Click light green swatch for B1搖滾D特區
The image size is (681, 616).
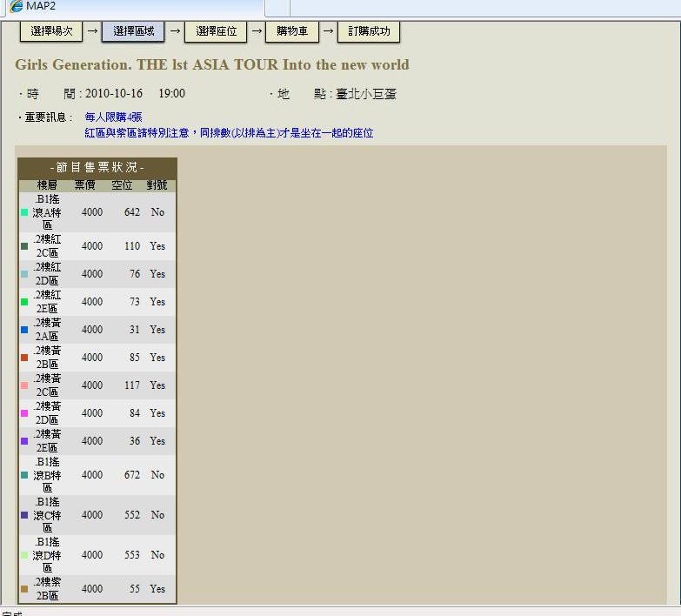click(24, 555)
